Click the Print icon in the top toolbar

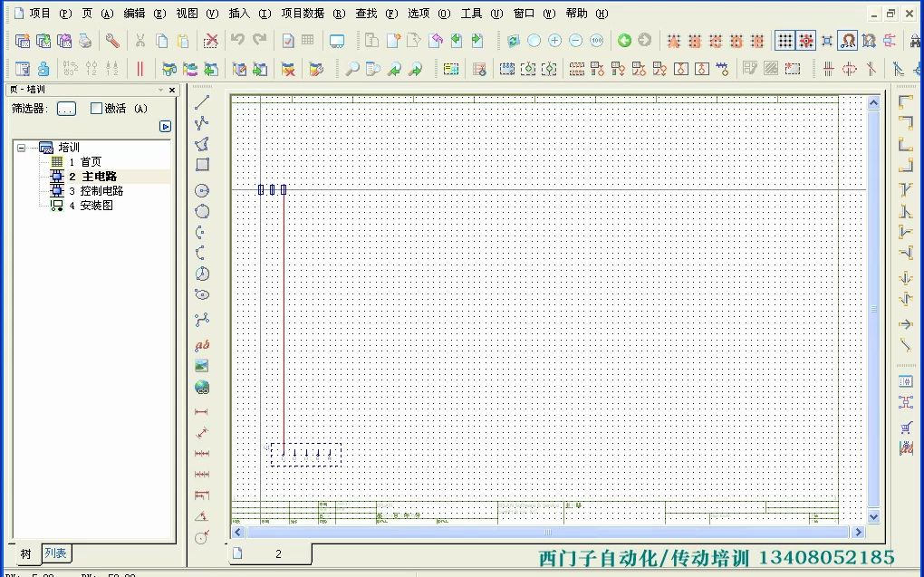click(x=85, y=41)
